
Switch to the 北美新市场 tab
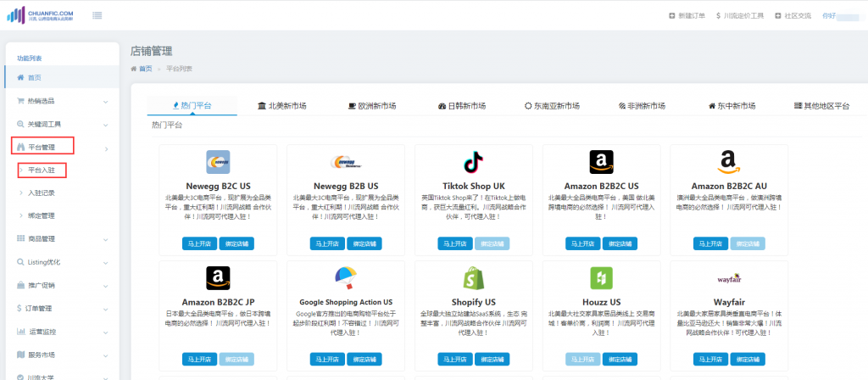(281, 106)
